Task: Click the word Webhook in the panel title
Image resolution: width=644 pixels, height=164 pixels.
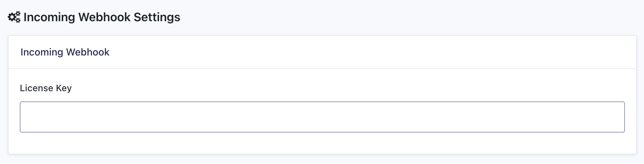Action: click(87, 52)
